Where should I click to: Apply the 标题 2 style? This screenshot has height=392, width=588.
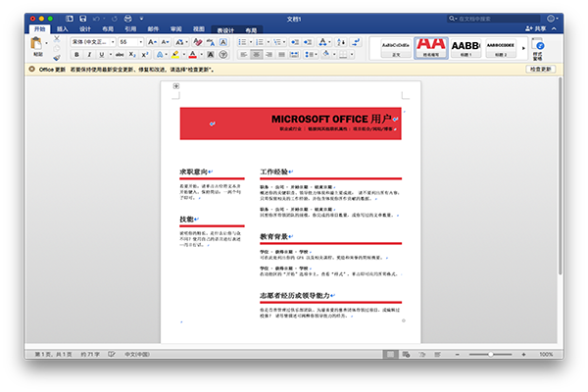501,48
